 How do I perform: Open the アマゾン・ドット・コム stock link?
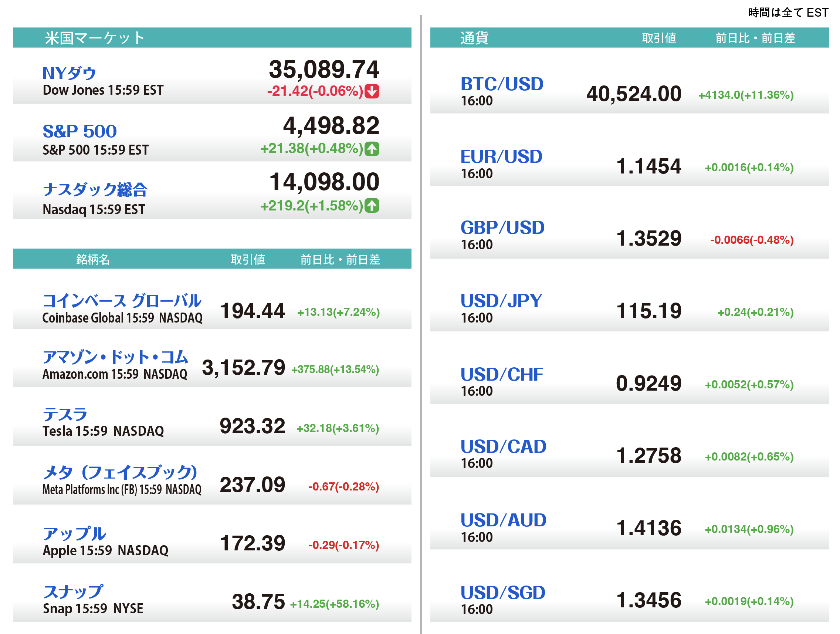115,357
